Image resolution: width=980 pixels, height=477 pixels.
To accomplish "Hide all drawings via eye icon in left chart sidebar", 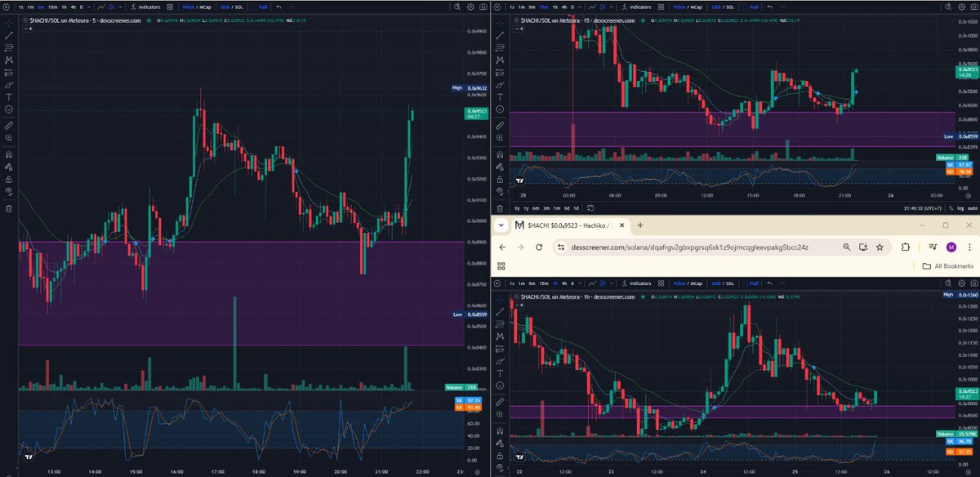I will coord(9,191).
